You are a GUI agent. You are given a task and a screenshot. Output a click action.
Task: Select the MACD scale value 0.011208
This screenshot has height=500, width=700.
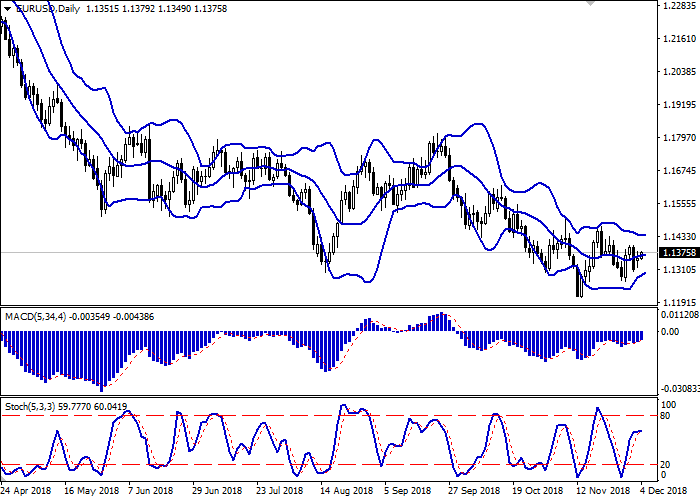(680, 315)
